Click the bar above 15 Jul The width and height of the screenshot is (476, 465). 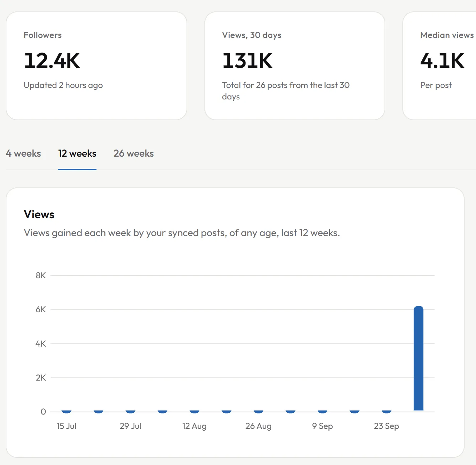(x=66, y=411)
